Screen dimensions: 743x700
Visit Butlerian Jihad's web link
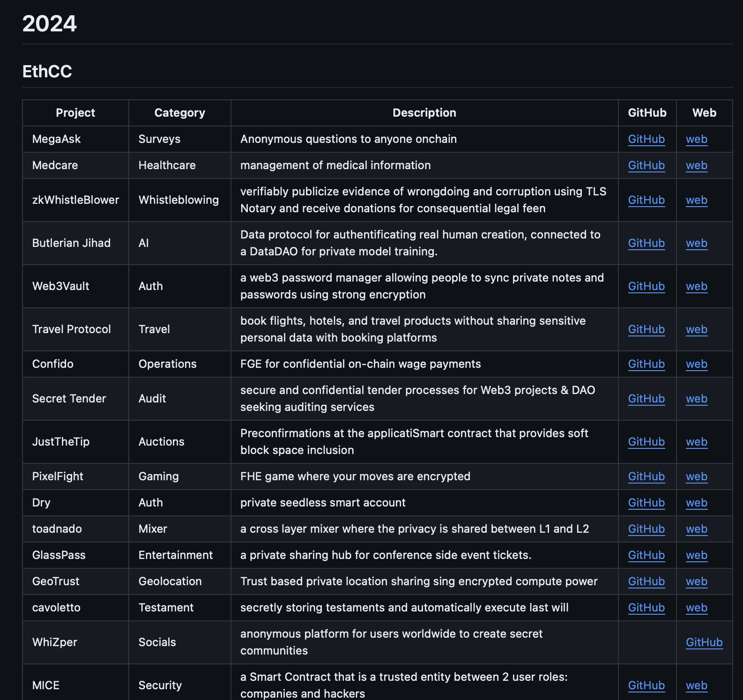point(696,243)
